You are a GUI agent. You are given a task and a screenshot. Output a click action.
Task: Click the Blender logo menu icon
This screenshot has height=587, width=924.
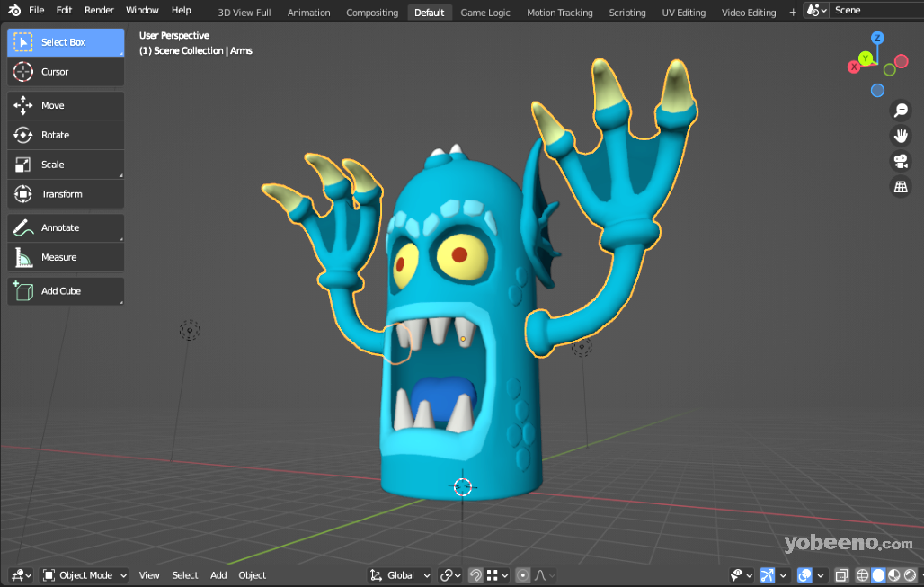(x=14, y=10)
